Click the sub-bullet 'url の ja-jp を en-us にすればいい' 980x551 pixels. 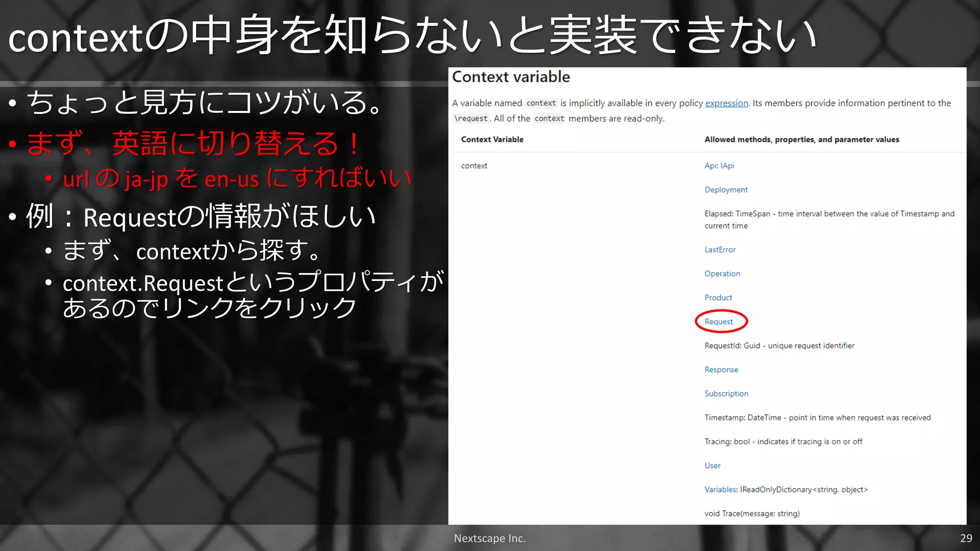point(237,178)
